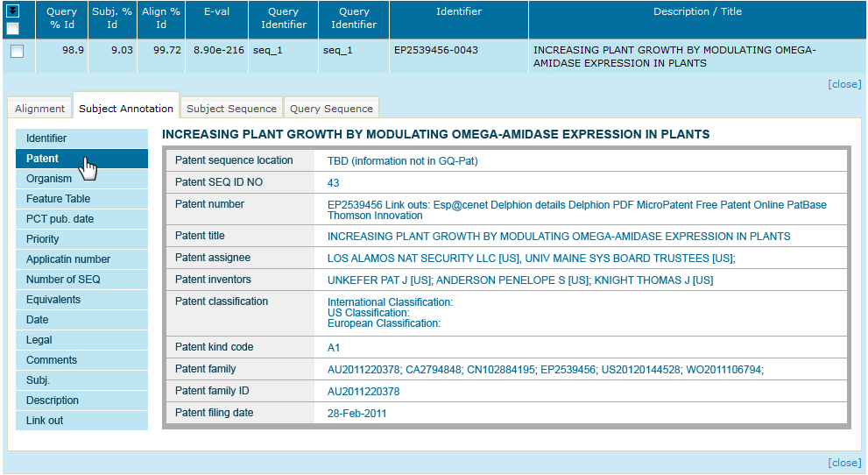
Task: Choose Comments in the sidebar
Action: pos(82,360)
